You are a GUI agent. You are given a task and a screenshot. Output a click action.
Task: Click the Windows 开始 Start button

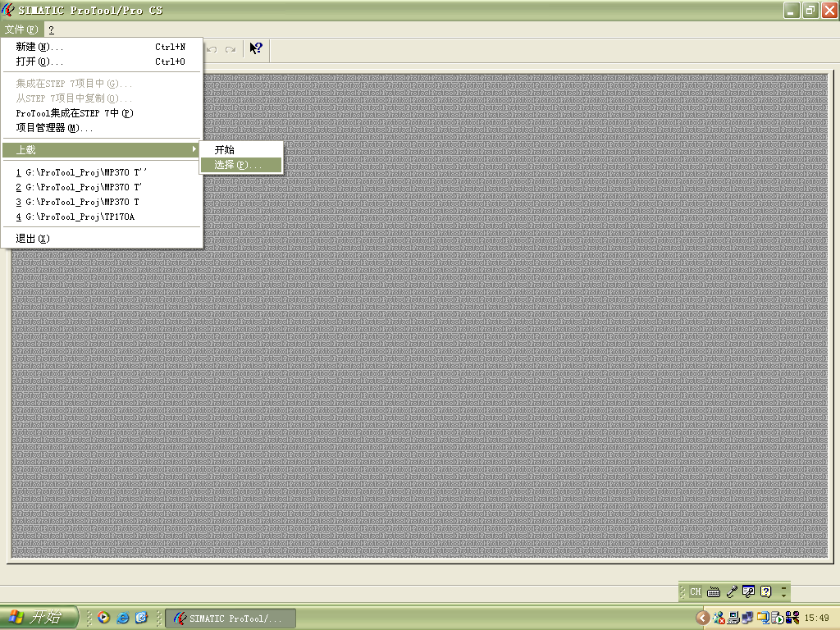click(x=39, y=618)
